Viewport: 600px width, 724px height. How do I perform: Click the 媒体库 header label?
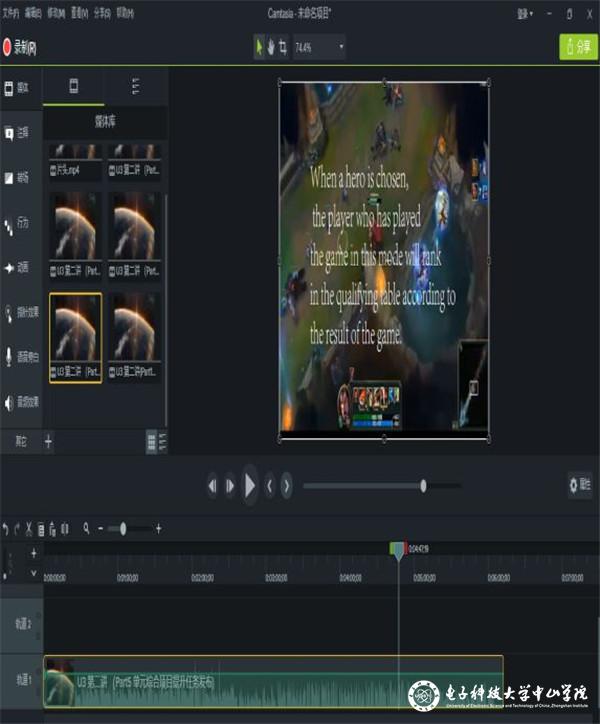pyautogui.click(x=105, y=122)
